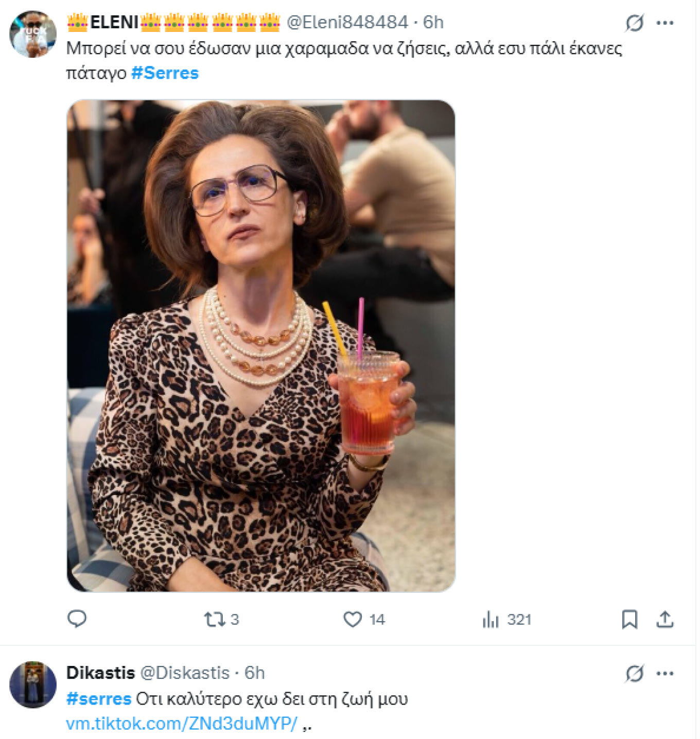View analytics showing 321 views
Viewport: 700px width, 739px height.
[x=492, y=620]
